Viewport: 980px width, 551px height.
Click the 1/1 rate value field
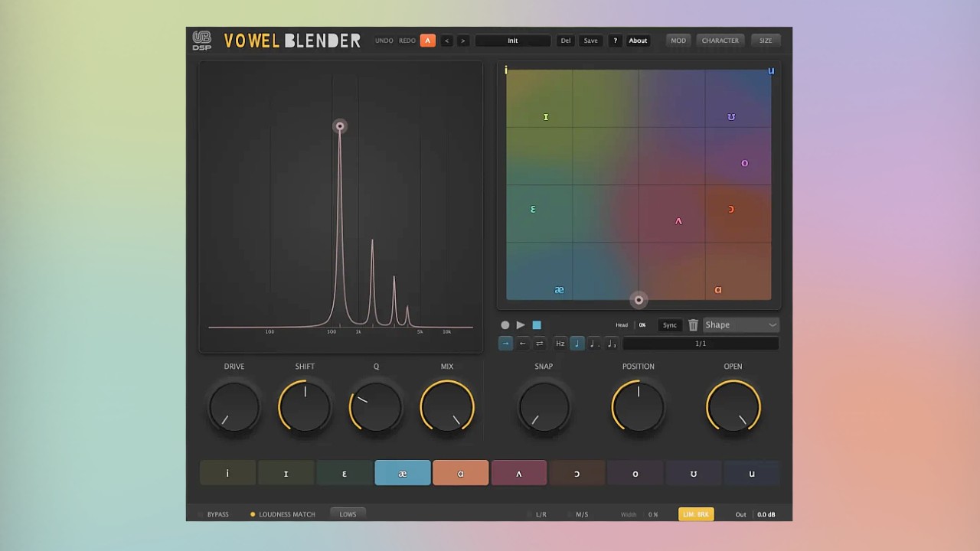tap(701, 344)
